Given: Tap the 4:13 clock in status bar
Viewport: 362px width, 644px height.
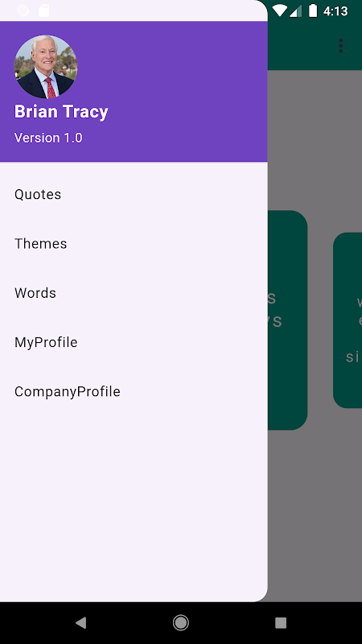Looking at the screenshot, I should pyautogui.click(x=335, y=11).
